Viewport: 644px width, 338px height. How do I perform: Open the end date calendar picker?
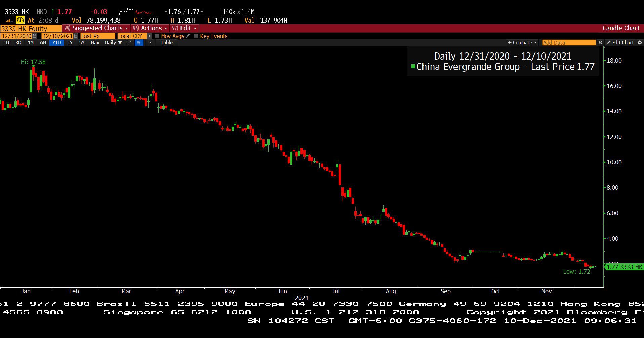[x=76, y=36]
